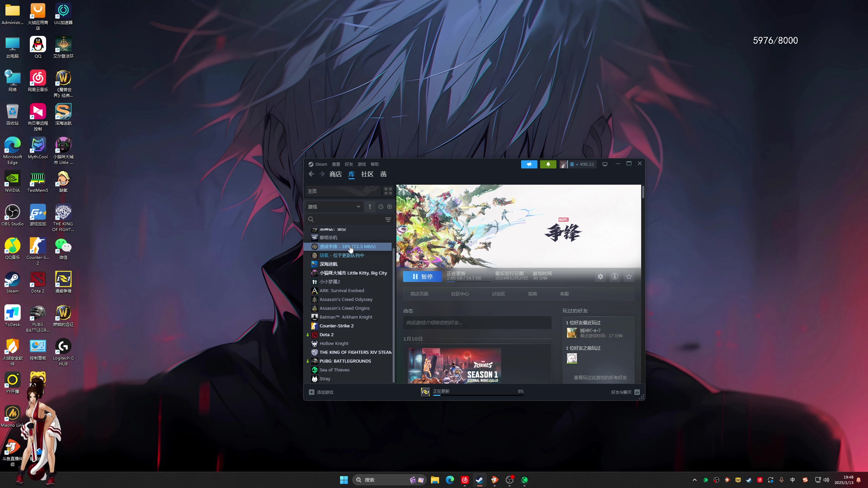The height and width of the screenshot is (488, 868).
Task: Select Batman: Arkham Knight
Action: pyautogui.click(x=346, y=317)
